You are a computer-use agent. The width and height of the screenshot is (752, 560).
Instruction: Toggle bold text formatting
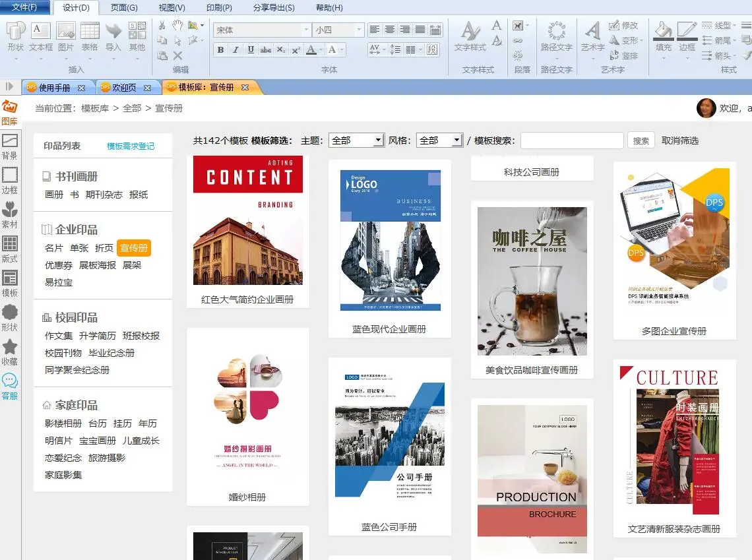click(x=220, y=50)
